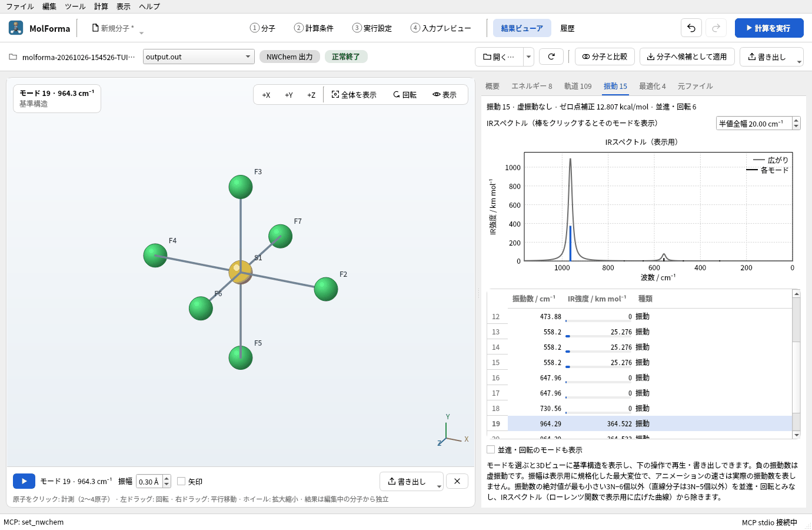
Task: View along +X axis
Action: pos(266,95)
